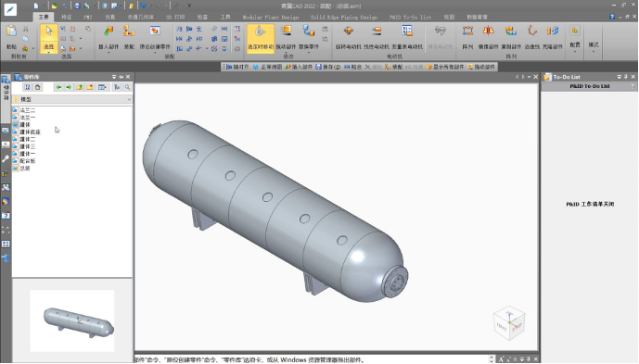
Task: Click the green back arrow in parts library
Action: (x=58, y=87)
